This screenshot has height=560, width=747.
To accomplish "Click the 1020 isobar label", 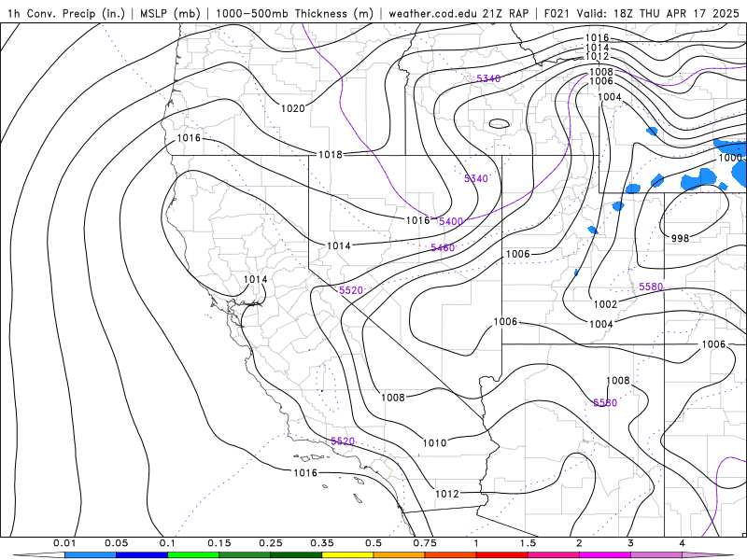I will 292,108.
